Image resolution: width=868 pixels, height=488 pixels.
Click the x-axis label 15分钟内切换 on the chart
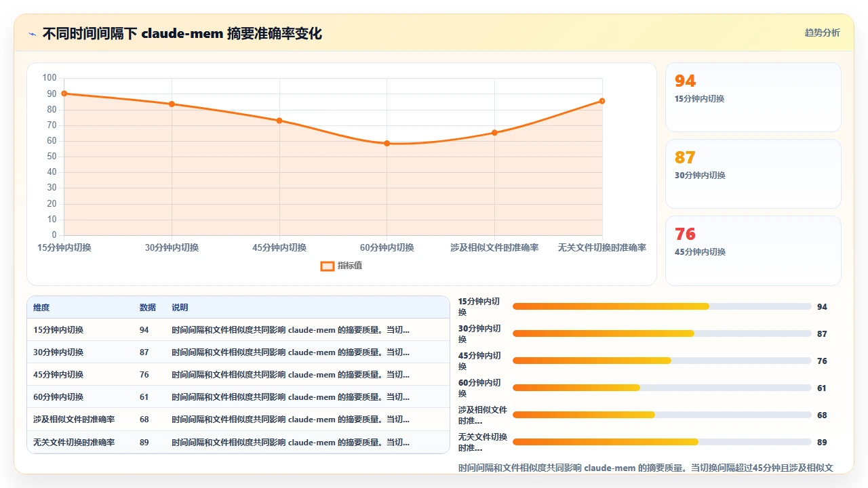point(64,248)
